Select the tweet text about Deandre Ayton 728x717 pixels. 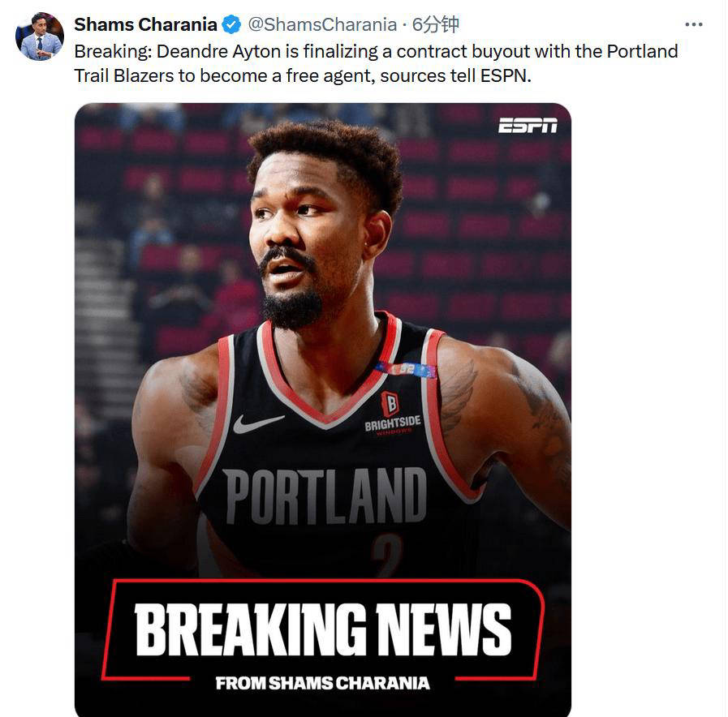(376, 63)
